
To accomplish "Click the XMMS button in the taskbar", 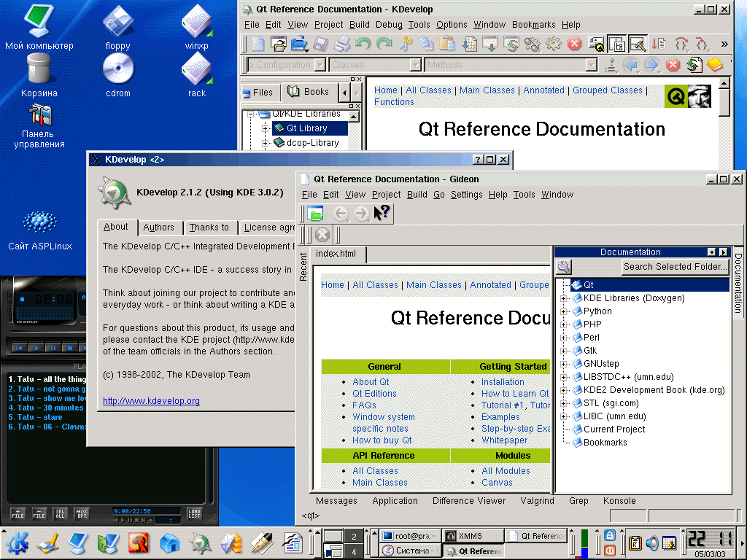I will (x=473, y=536).
